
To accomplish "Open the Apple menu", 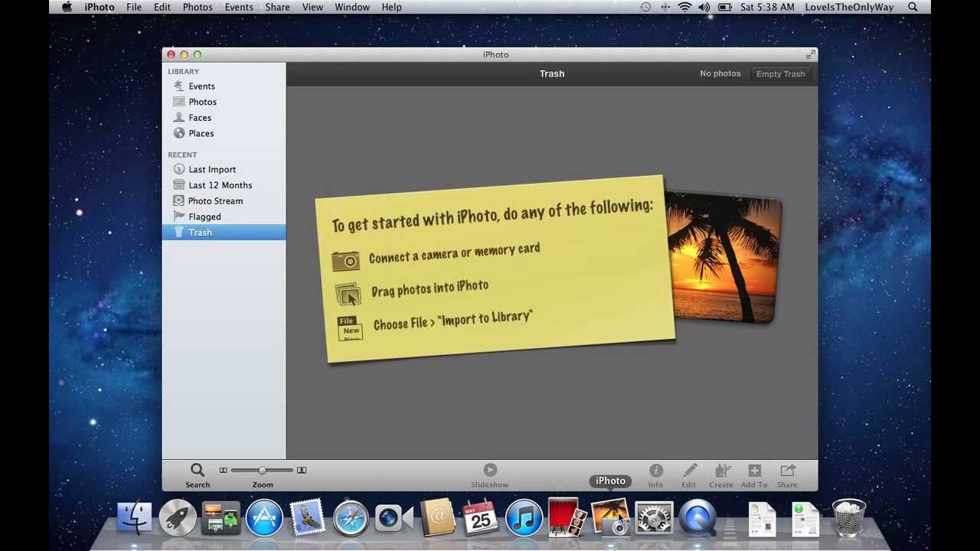I will coord(67,7).
